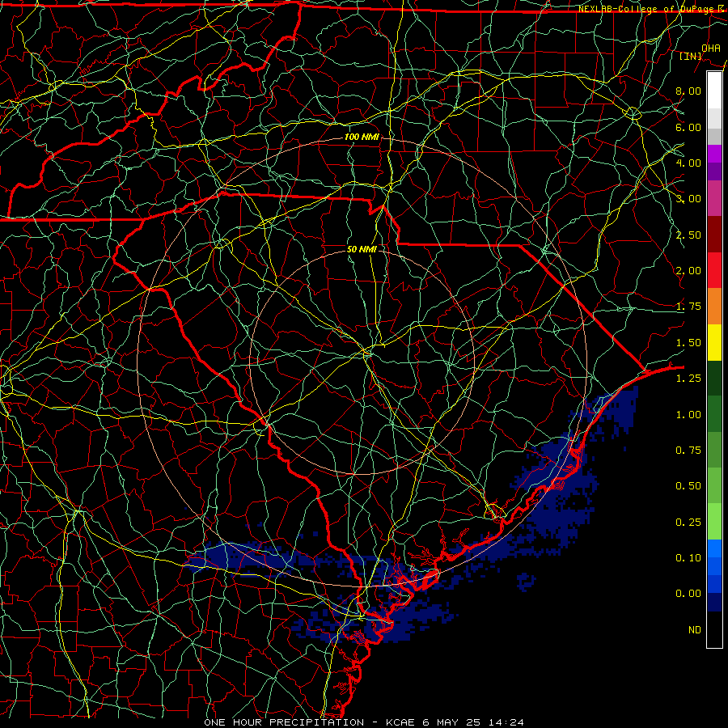Click the '100 NMI' range ring label
The image size is (728, 728).
[362, 137]
